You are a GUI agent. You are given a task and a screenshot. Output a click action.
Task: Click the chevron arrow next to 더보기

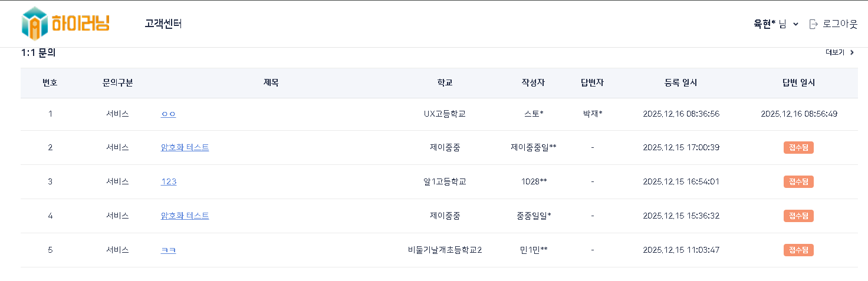coord(851,52)
